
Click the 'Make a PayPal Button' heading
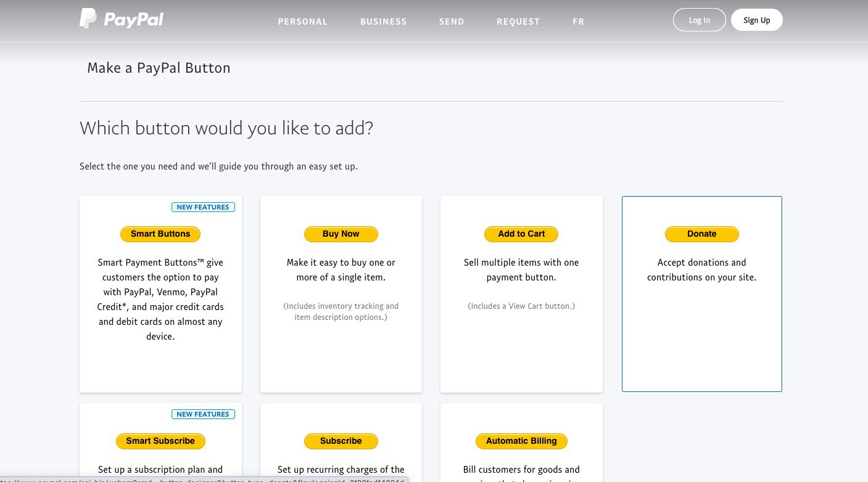pos(159,68)
